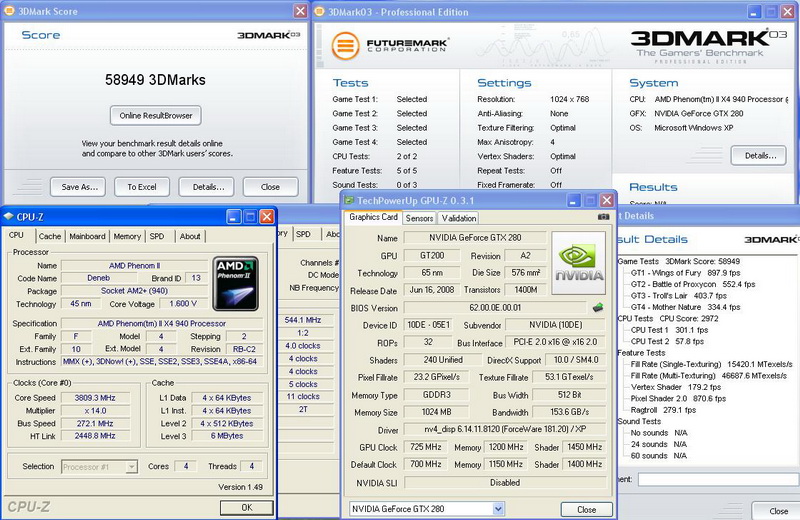The width and height of the screenshot is (800, 520).
Task: Click the GPU Clock value 725 MHz
Action: (426, 447)
